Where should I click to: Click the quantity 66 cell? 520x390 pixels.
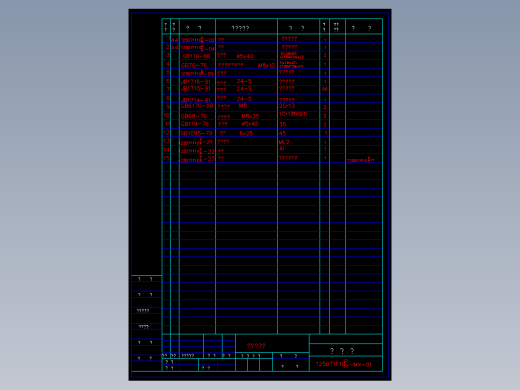[325, 89]
